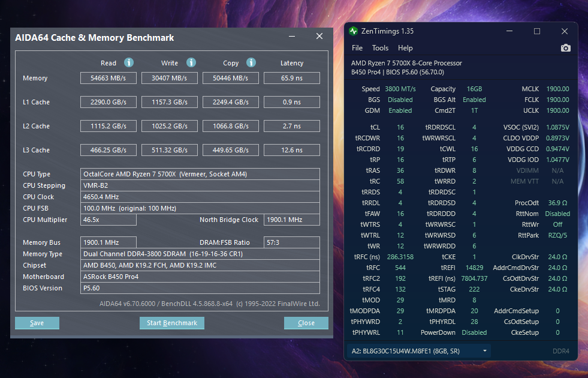
Task: Click the RttPark RZQ/5 value
Action: coord(557,235)
